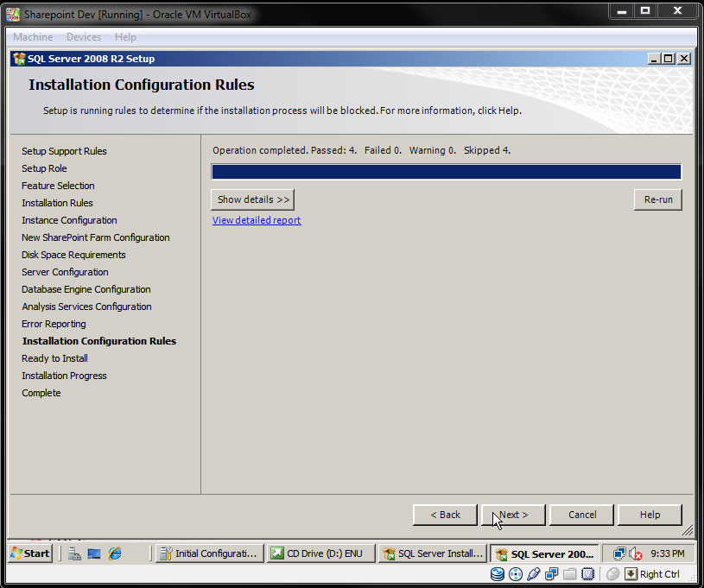The height and width of the screenshot is (588, 704).
Task: Select Disk Space Requirements step
Action: click(x=73, y=255)
